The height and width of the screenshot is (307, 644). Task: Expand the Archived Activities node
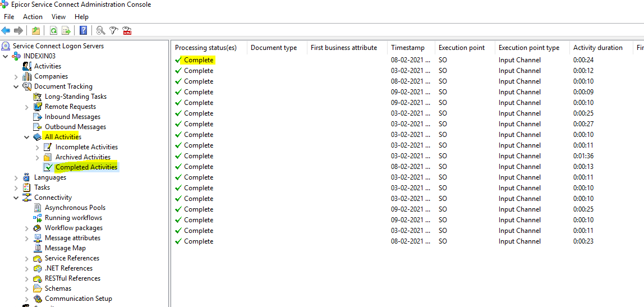(38, 157)
